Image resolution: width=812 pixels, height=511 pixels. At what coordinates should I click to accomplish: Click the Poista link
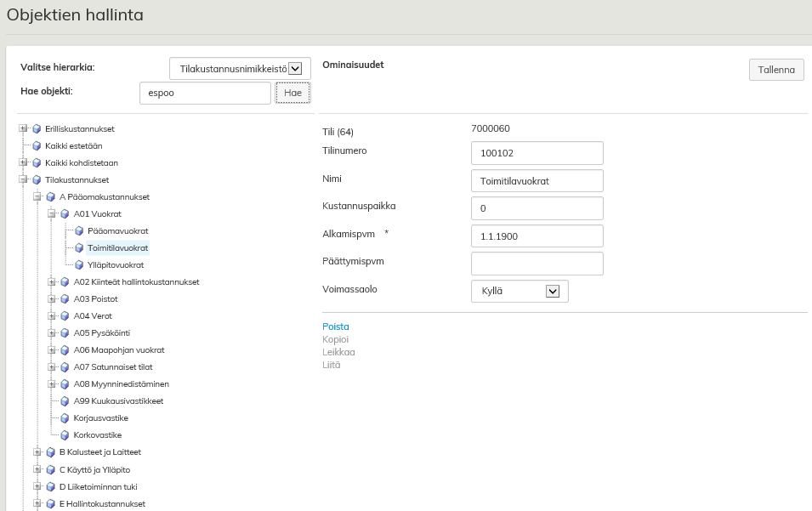coord(336,326)
